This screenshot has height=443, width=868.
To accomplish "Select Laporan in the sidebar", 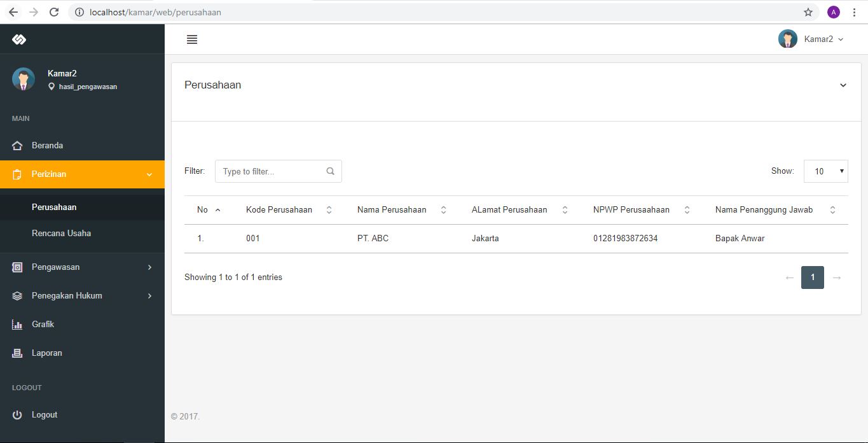I will (x=46, y=353).
